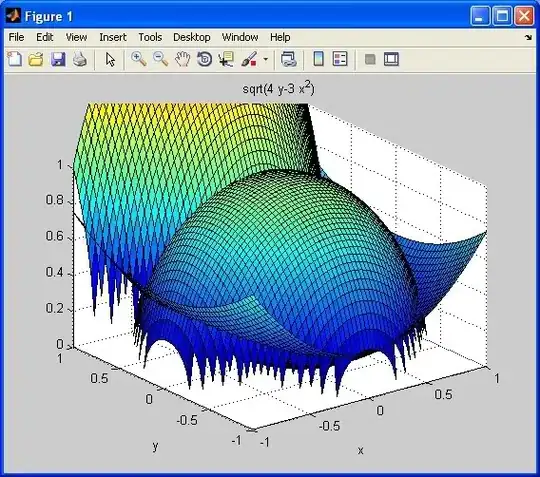Select the Edit Plot arrow tool

[110, 59]
